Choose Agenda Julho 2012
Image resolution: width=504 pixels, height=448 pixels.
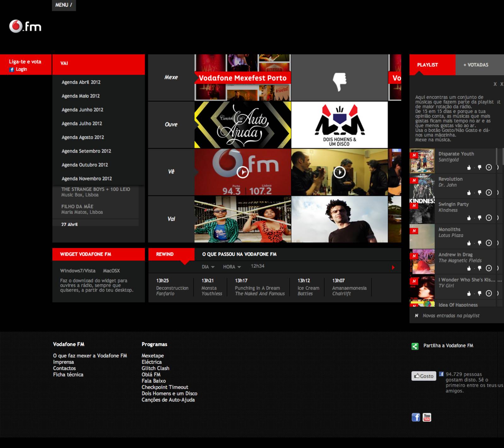point(82,124)
